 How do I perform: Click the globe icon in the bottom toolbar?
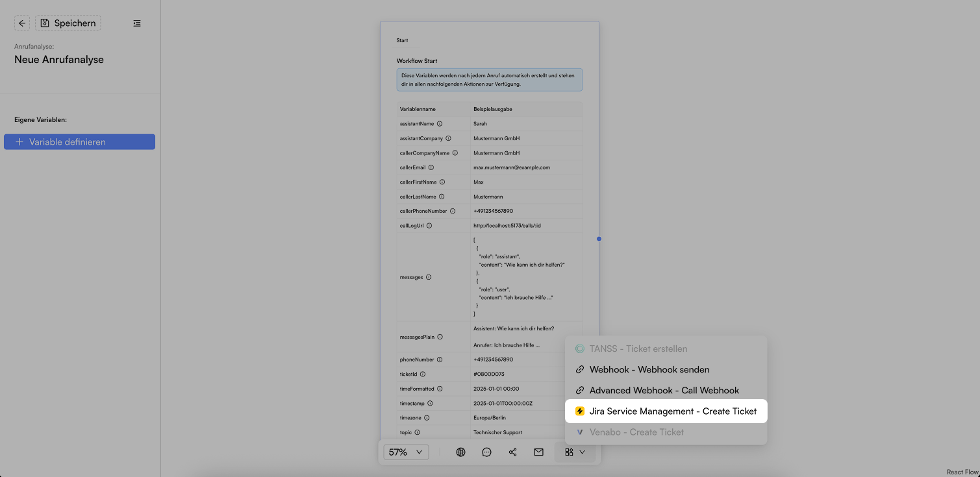pos(460,452)
